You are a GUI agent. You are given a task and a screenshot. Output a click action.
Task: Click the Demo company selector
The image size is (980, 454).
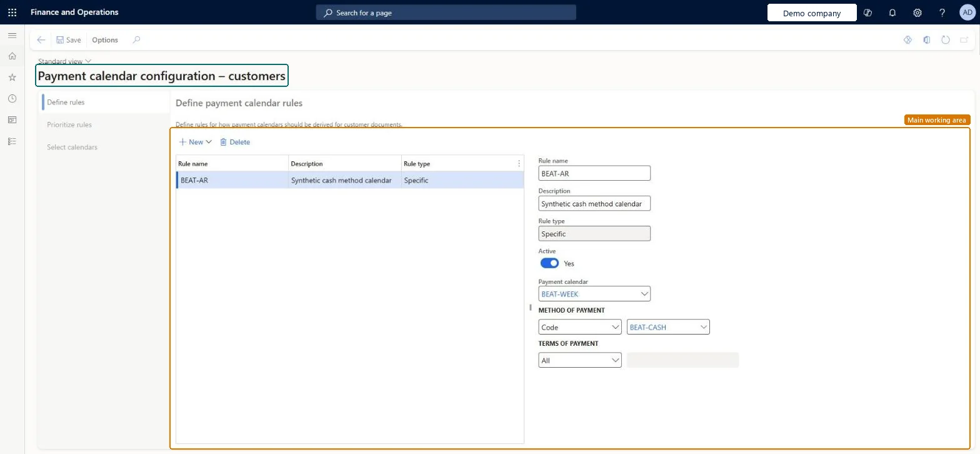[812, 13]
